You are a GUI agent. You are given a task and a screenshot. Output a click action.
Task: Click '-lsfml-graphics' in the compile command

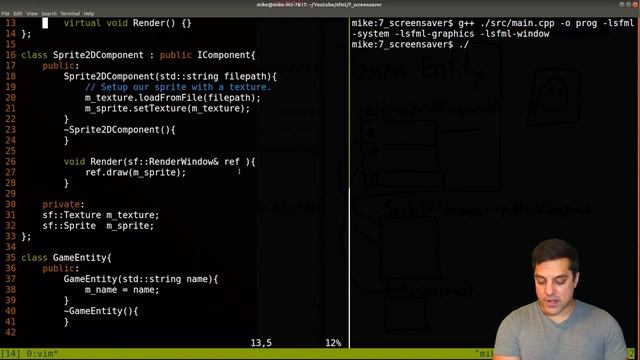click(x=435, y=34)
